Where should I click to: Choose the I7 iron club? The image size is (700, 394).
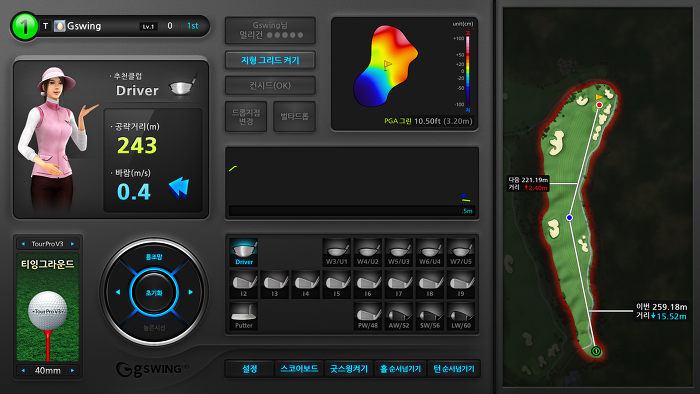[x=399, y=284]
